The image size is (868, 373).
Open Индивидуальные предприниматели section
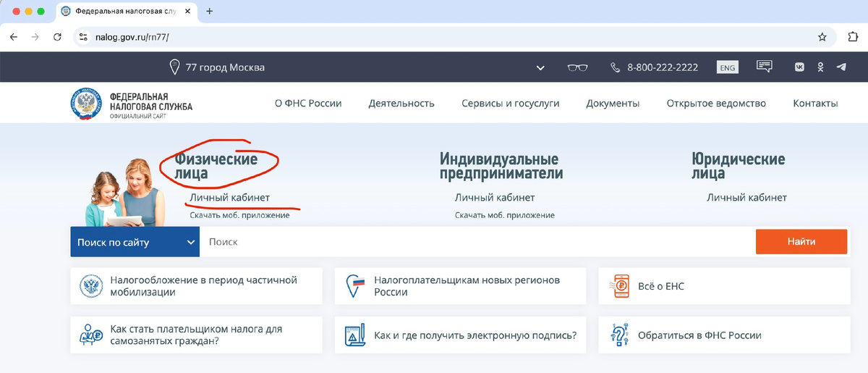coord(501,166)
